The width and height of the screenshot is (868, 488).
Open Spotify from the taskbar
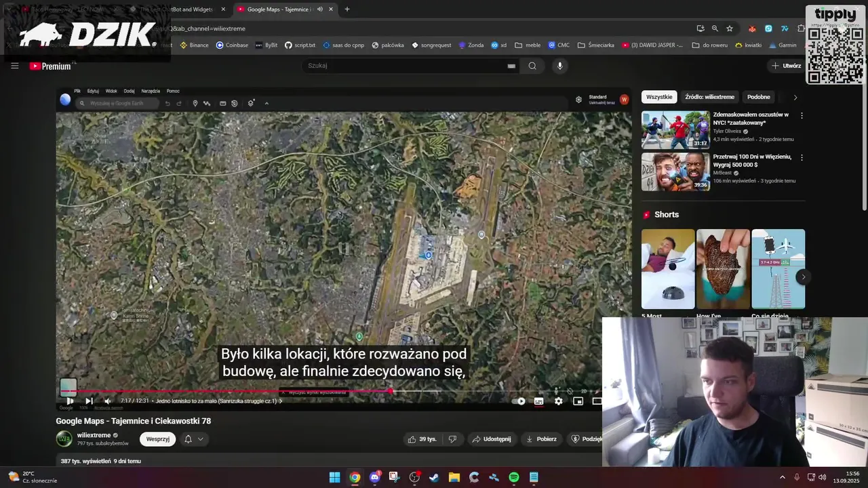514,477
